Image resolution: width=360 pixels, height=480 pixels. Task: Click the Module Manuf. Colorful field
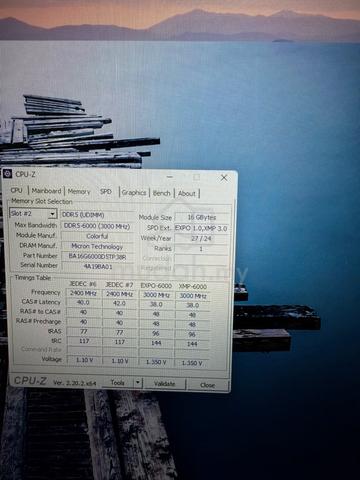pos(97,236)
